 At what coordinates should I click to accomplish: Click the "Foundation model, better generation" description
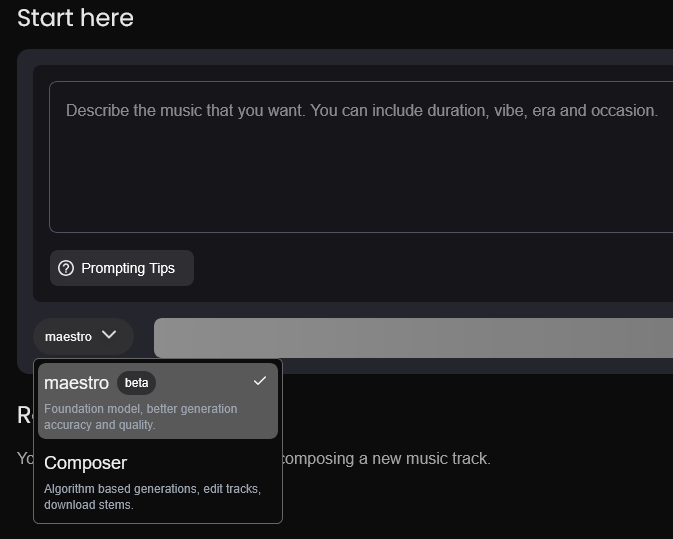[x=141, y=409]
